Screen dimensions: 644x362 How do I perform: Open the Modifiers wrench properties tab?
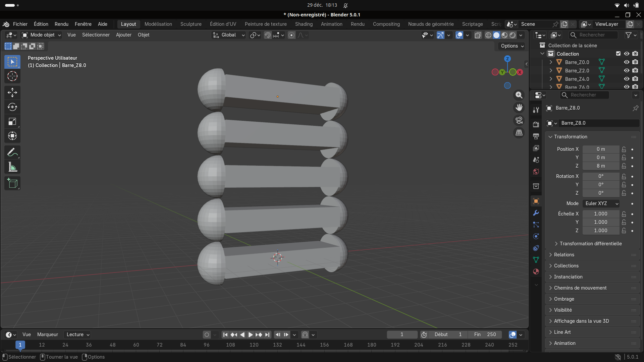(536, 213)
